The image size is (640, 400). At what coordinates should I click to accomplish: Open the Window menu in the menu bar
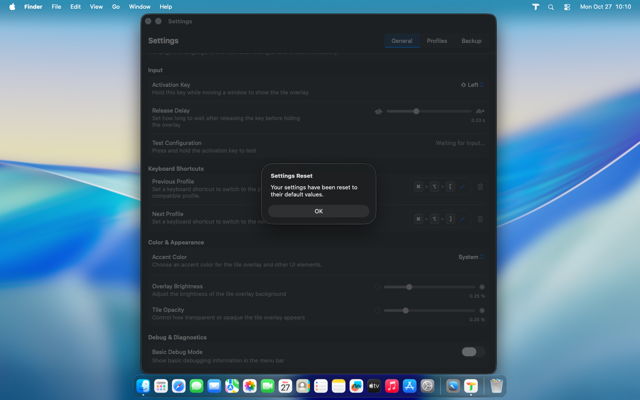tap(140, 6)
